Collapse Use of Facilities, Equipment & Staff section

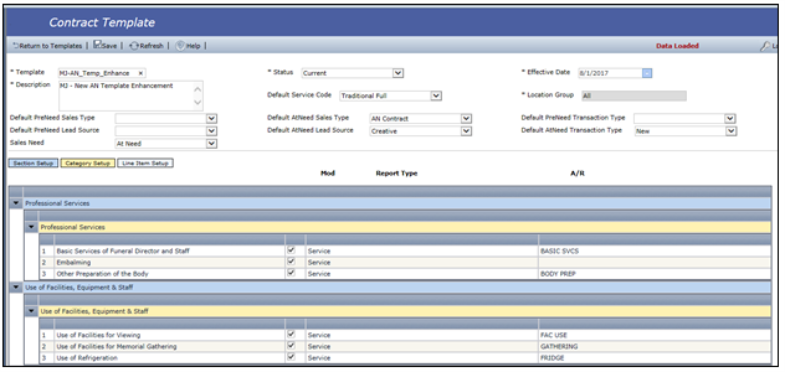(17, 287)
